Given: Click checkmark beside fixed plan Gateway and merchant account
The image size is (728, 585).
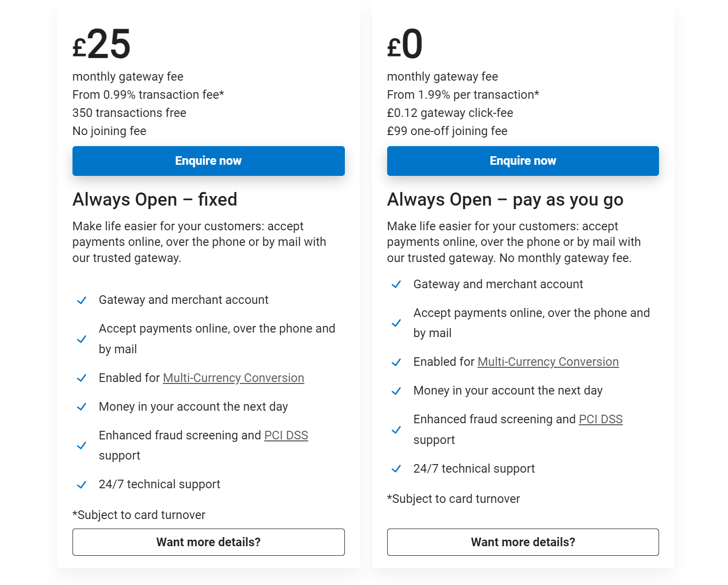Looking at the screenshot, I should 81,300.
